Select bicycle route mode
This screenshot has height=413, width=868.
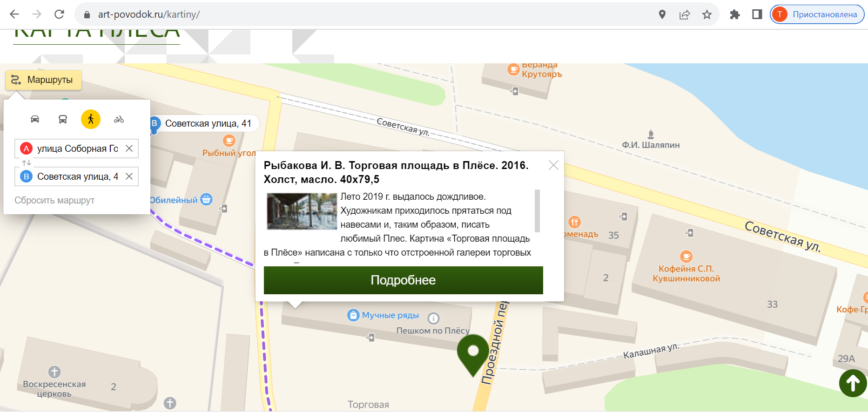coord(119,119)
